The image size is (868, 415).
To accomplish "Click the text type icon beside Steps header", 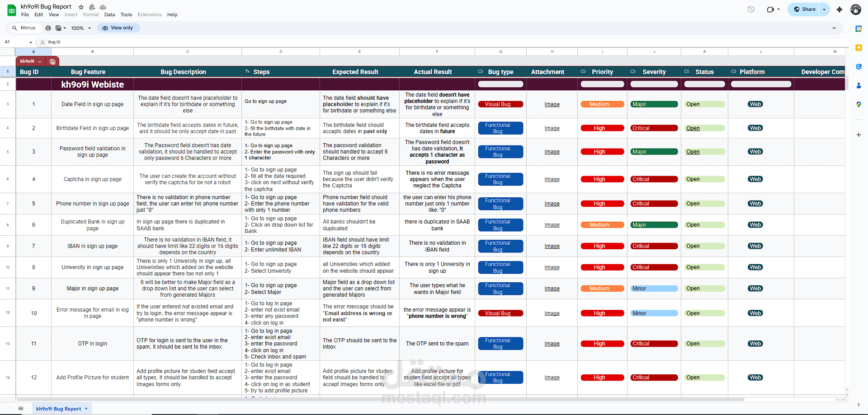I will click(x=247, y=71).
